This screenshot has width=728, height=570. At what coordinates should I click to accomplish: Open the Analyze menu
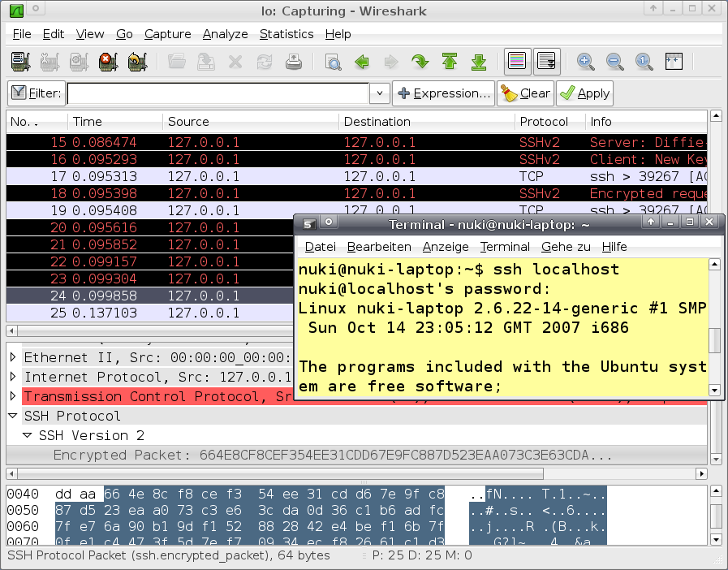(x=225, y=34)
